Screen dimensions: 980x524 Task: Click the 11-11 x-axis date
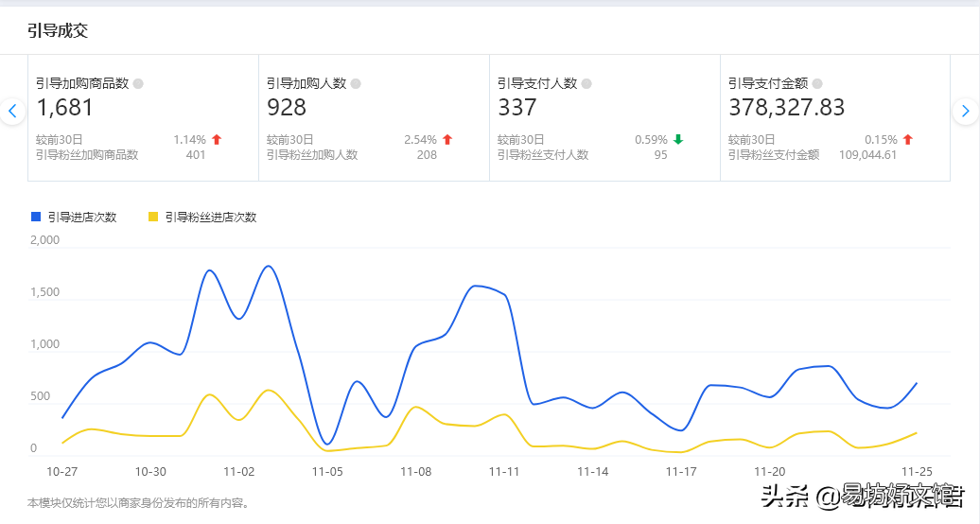coord(504,472)
